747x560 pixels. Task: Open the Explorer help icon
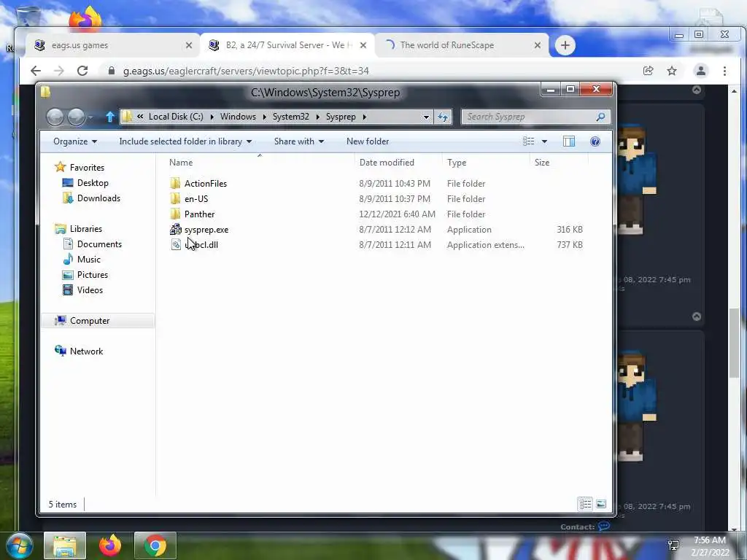(595, 141)
